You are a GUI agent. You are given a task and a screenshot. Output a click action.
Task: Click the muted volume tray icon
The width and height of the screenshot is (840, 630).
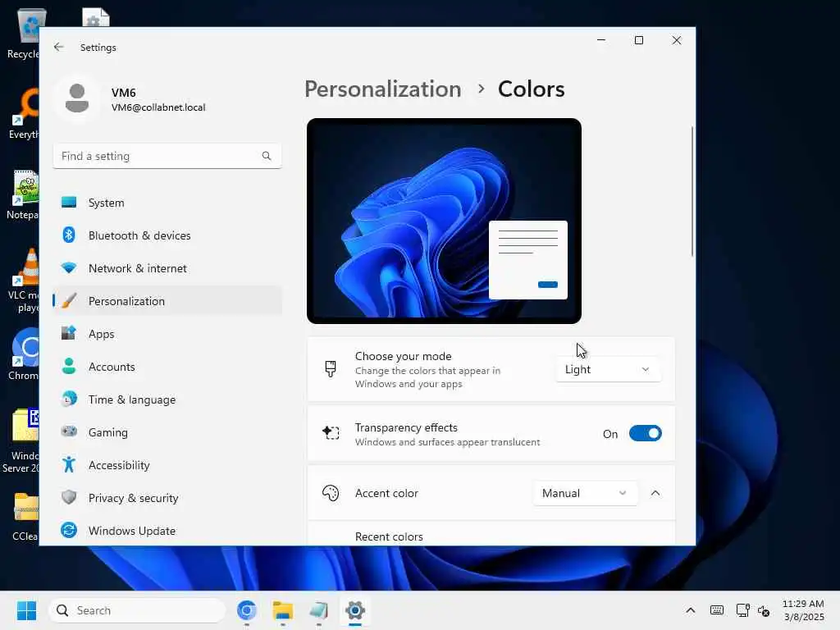(x=764, y=610)
